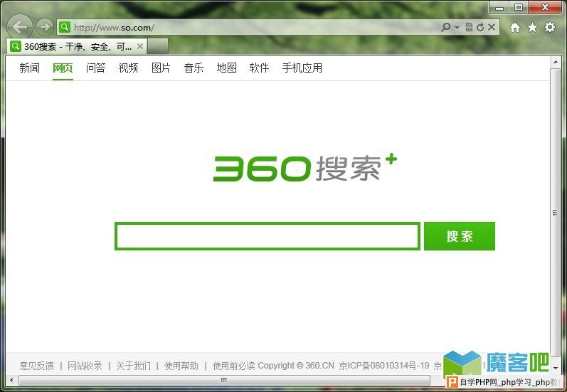The width and height of the screenshot is (567, 392).
Task: Open the 使用帮助 footer link
Action: [x=181, y=366]
